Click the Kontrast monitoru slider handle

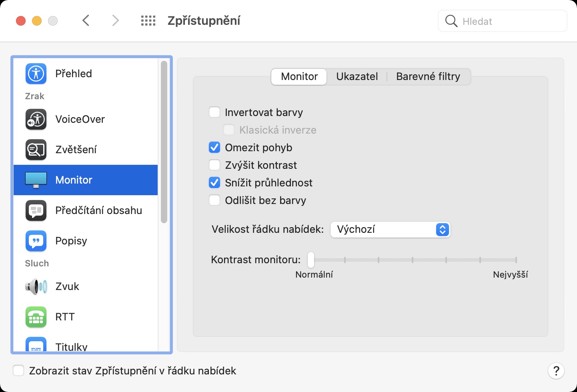point(311,260)
